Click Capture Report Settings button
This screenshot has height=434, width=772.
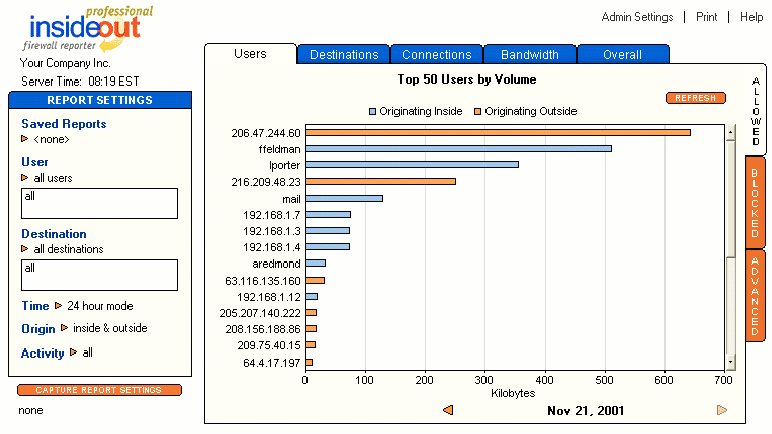[x=99, y=390]
